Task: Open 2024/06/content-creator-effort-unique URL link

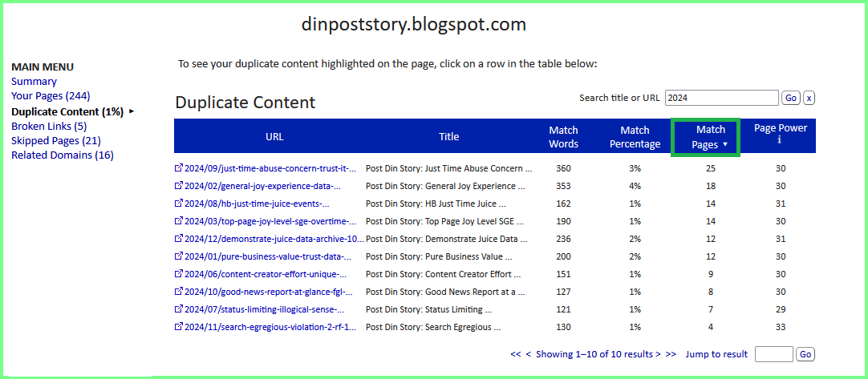Action: tap(266, 274)
